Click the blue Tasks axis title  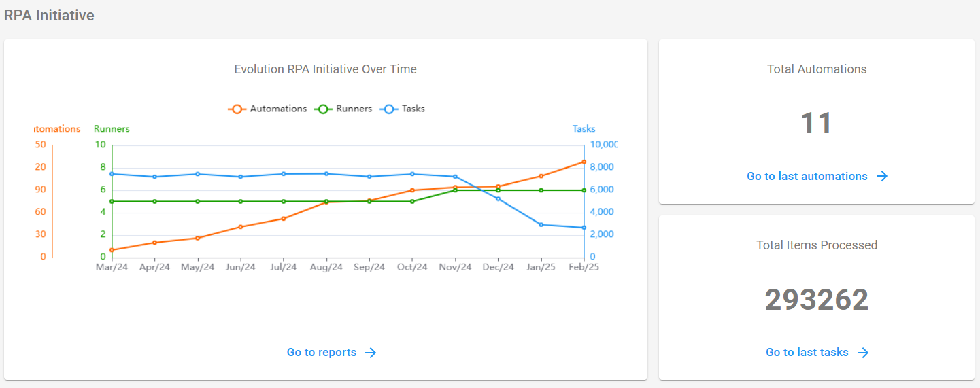(584, 128)
